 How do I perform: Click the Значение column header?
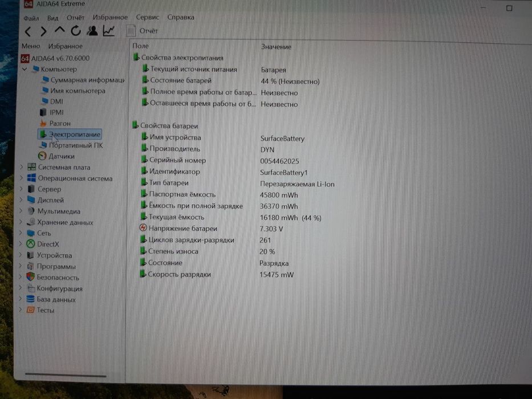pyautogui.click(x=276, y=47)
